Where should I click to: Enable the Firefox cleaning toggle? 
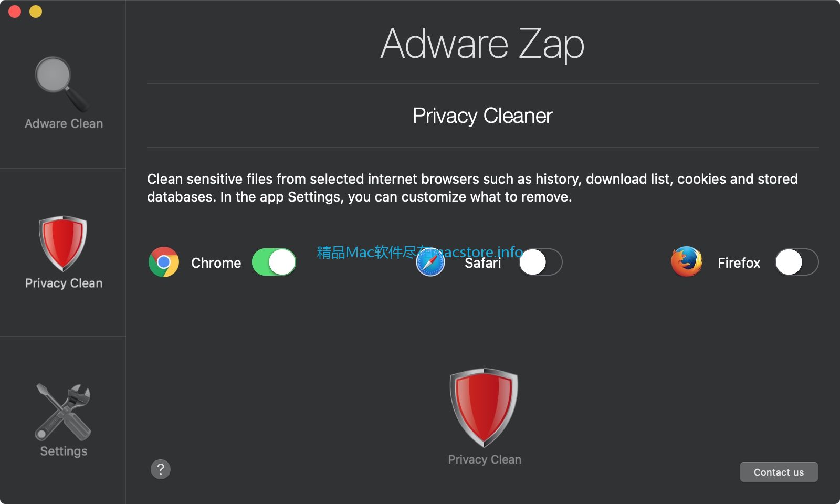coord(797,262)
